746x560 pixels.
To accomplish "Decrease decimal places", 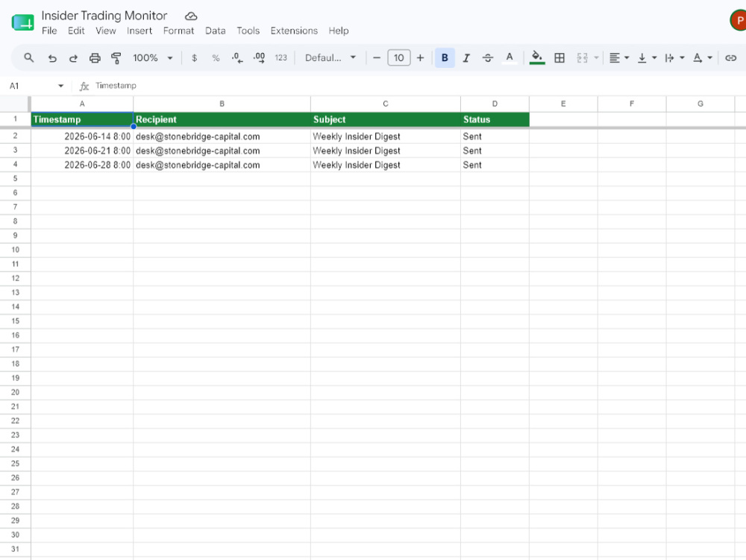I will (x=237, y=58).
